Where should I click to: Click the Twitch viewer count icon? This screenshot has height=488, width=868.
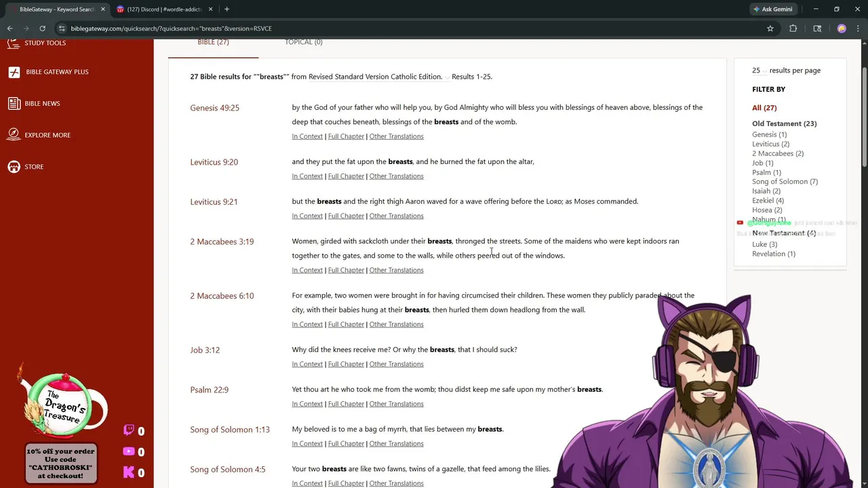[x=129, y=430]
